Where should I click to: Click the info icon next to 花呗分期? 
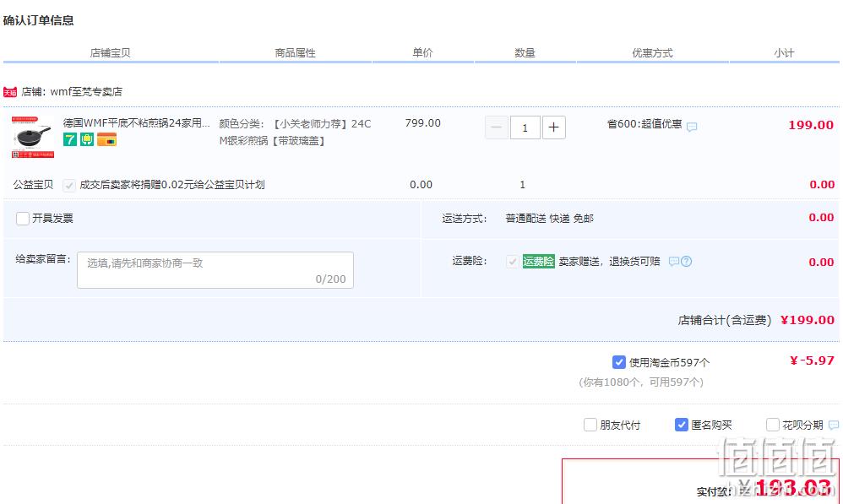coord(834,425)
